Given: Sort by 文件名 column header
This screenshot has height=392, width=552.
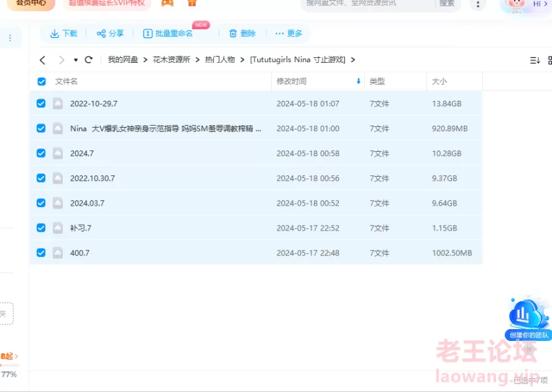Looking at the screenshot, I should (66, 81).
